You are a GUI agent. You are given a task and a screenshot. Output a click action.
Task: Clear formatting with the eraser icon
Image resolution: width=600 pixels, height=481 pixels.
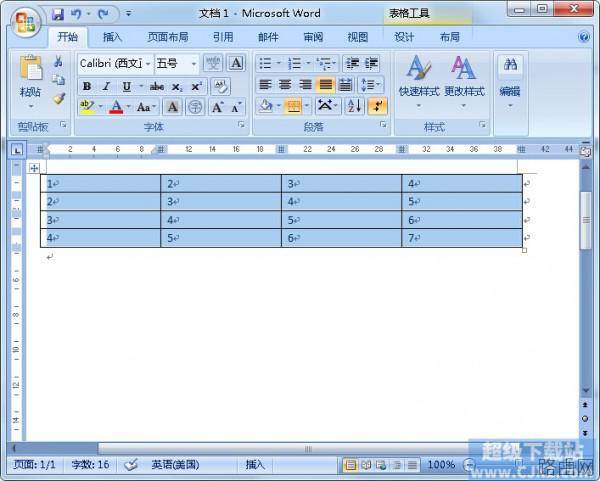click(x=220, y=86)
